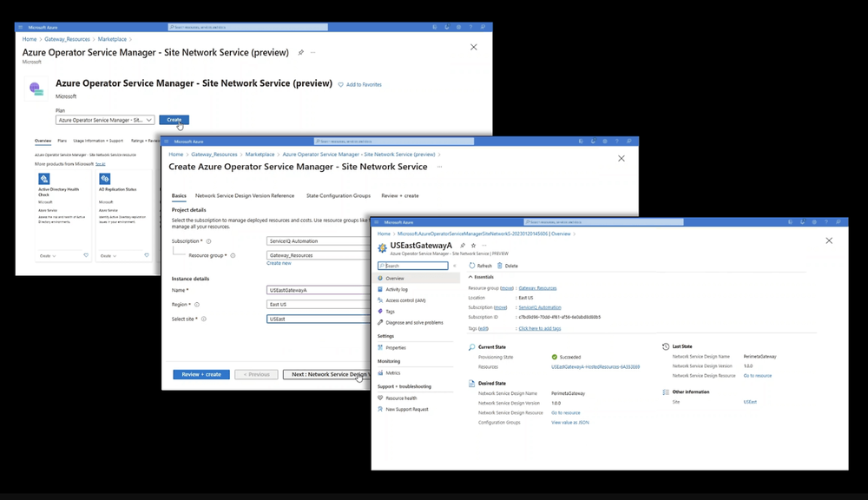Open hamburger menu in Create window header
The width and height of the screenshot is (868, 500).
[x=167, y=141]
